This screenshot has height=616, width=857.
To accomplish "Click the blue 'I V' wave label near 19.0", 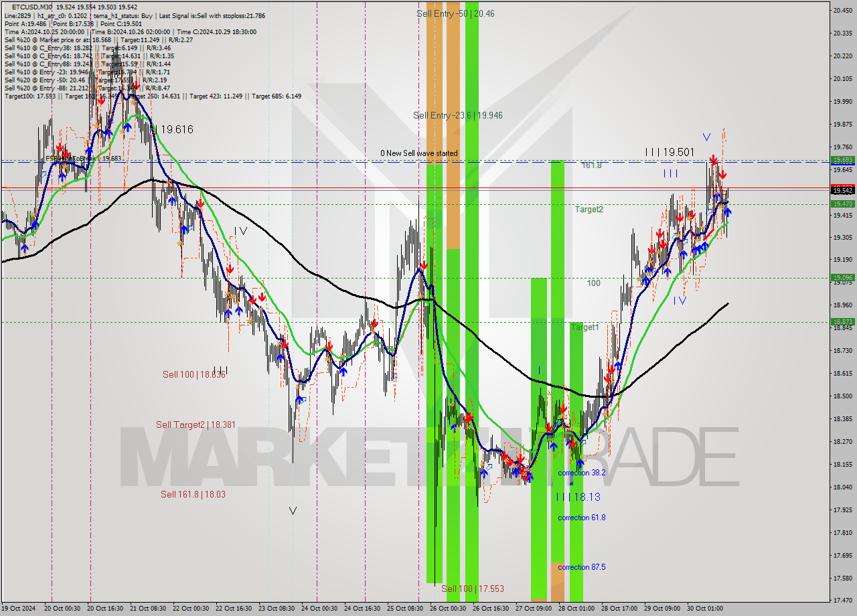I will tap(680, 301).
